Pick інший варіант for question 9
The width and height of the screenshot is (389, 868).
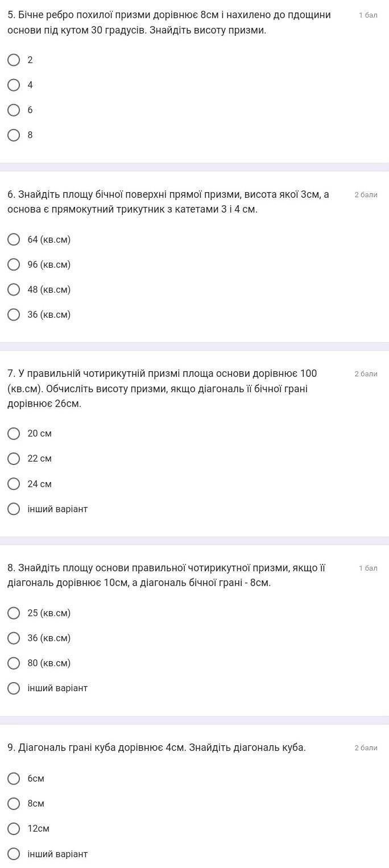[x=14, y=854]
